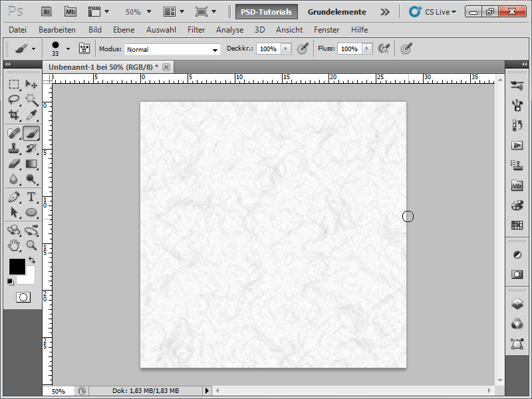This screenshot has height=399, width=532.
Task: Select the Rectangular Marquee tool
Action: tap(14, 84)
